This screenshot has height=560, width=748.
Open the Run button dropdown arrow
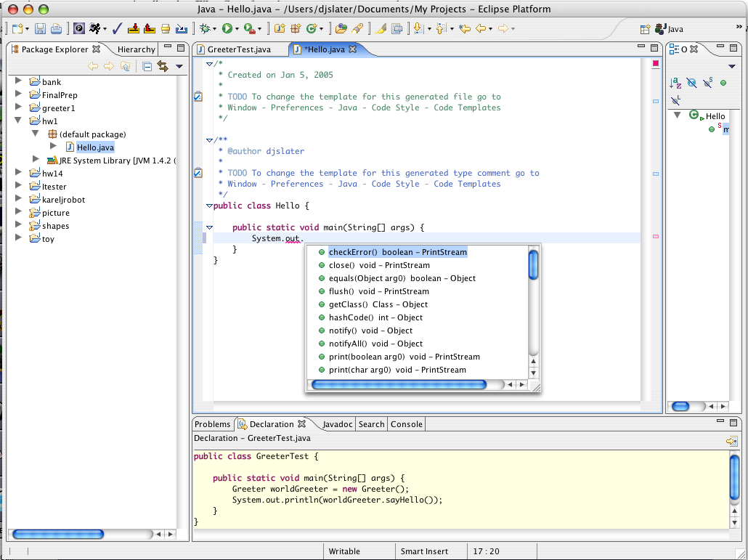tap(236, 29)
